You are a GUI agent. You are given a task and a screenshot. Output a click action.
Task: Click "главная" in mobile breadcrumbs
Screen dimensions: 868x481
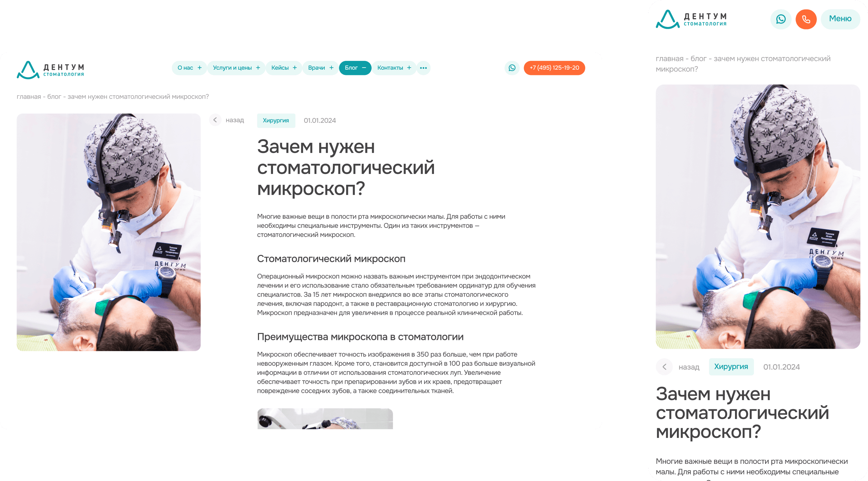tap(670, 59)
